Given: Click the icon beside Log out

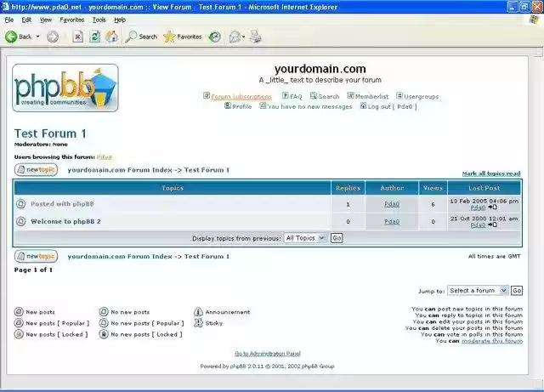Looking at the screenshot, I should click(x=363, y=105).
